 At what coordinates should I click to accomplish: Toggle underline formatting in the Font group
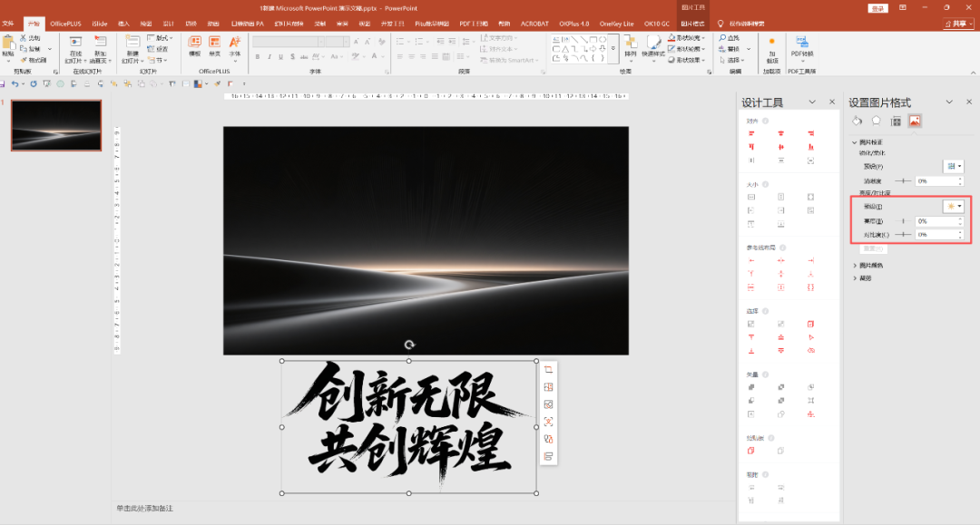click(x=282, y=56)
